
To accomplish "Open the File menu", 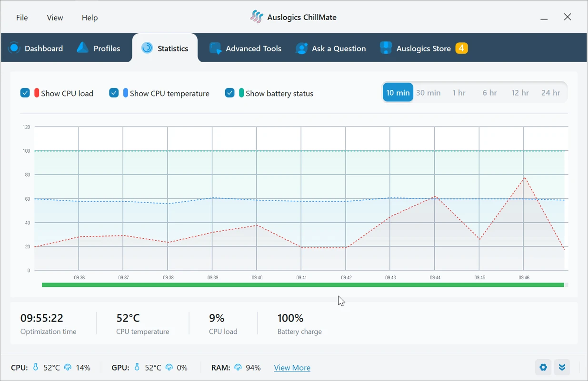I will click(x=22, y=18).
